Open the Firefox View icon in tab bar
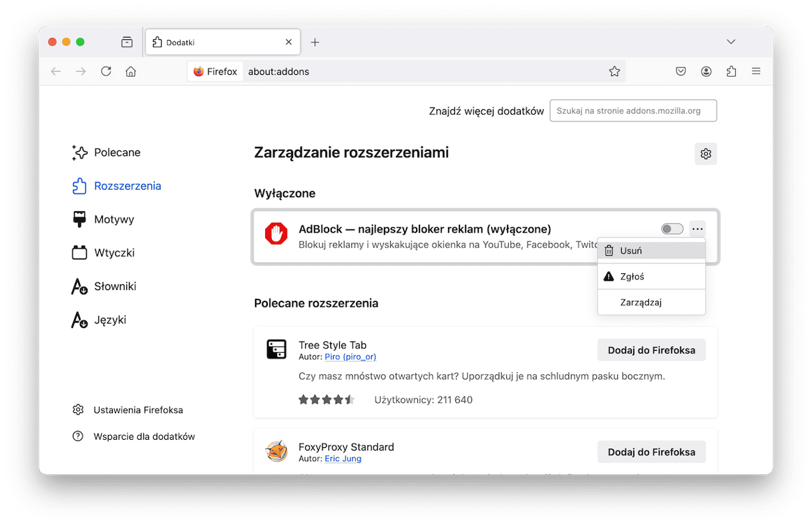This screenshot has height=526, width=812. pos(127,42)
